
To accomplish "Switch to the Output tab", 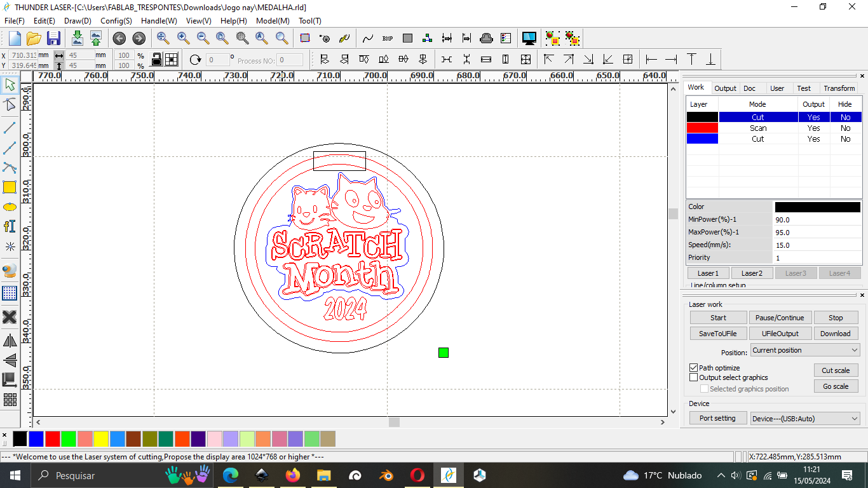I will tap(724, 88).
